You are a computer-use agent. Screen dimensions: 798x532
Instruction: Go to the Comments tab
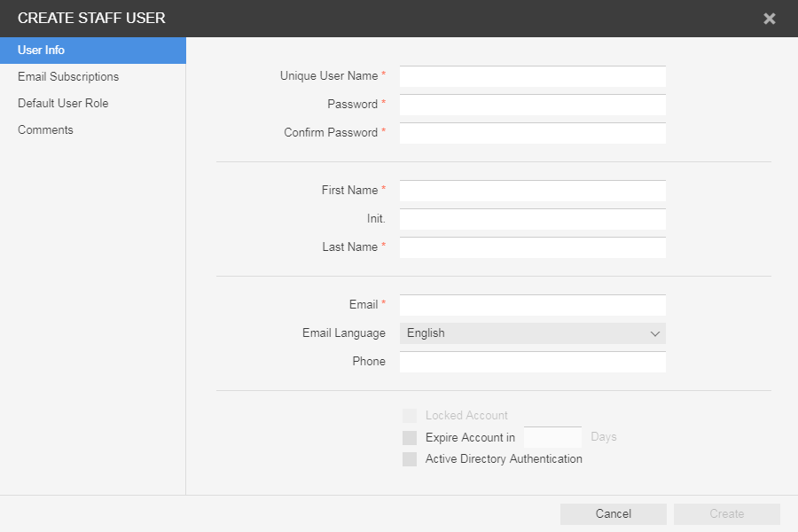(x=45, y=130)
